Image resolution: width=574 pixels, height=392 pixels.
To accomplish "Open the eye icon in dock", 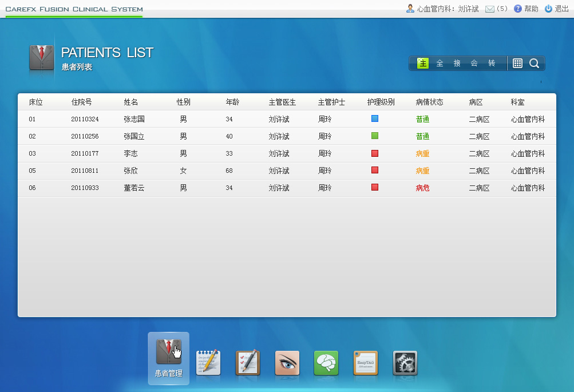I will coord(287,363).
